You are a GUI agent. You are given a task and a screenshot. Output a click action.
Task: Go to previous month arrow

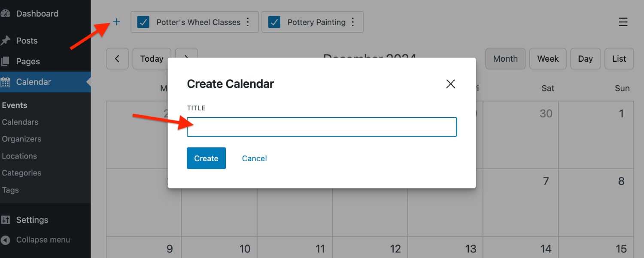pos(117,59)
